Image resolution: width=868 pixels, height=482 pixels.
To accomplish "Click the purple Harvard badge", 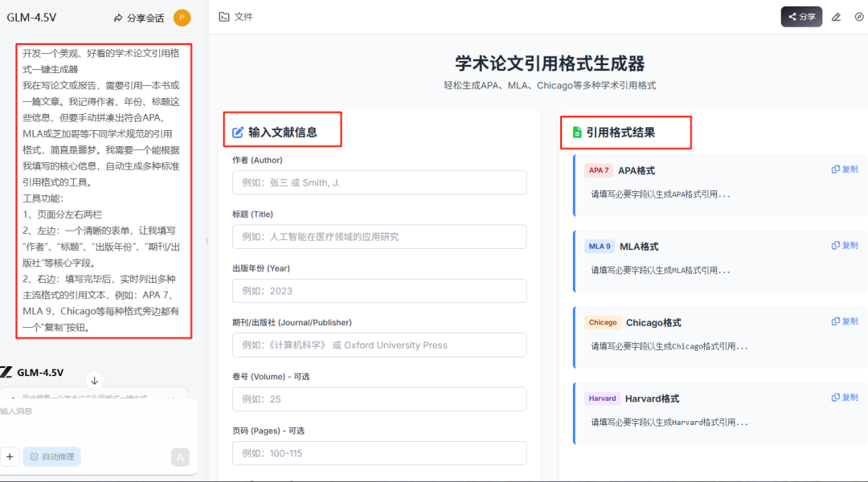I will (x=602, y=398).
